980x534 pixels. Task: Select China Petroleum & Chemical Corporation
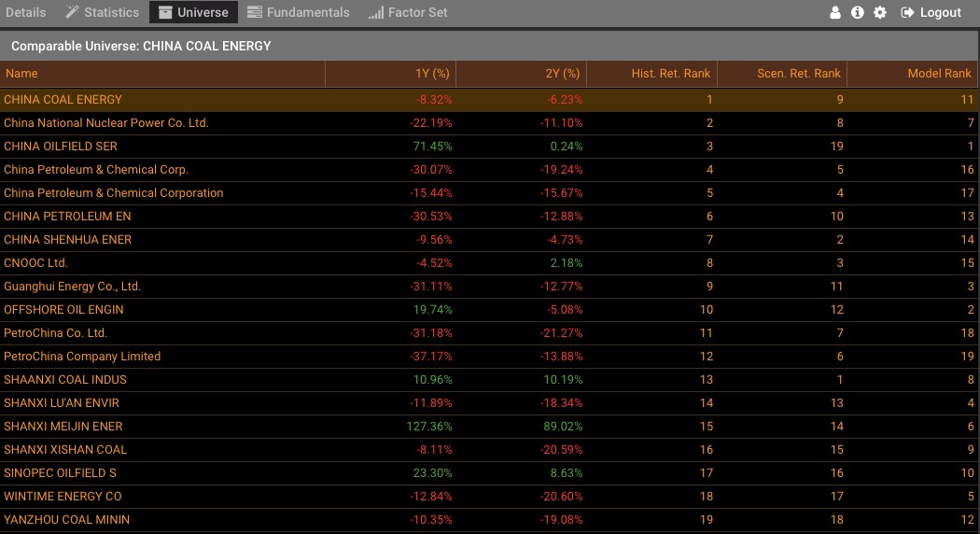click(x=490, y=193)
